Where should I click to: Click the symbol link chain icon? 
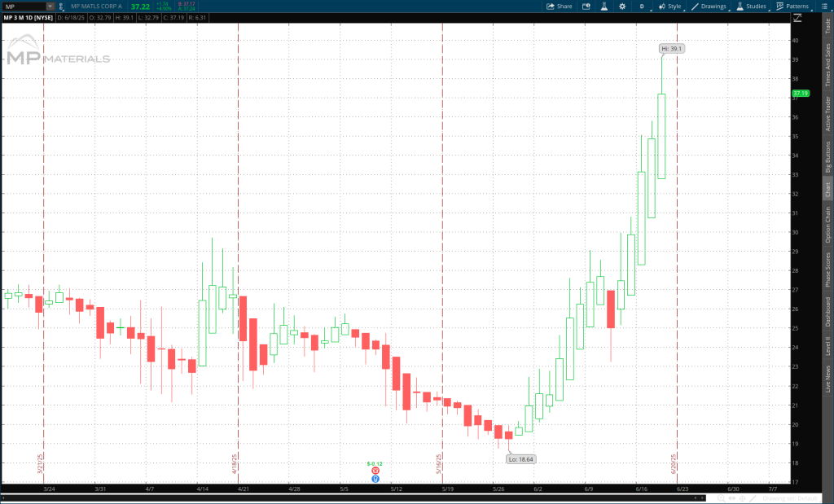pyautogui.click(x=61, y=7)
